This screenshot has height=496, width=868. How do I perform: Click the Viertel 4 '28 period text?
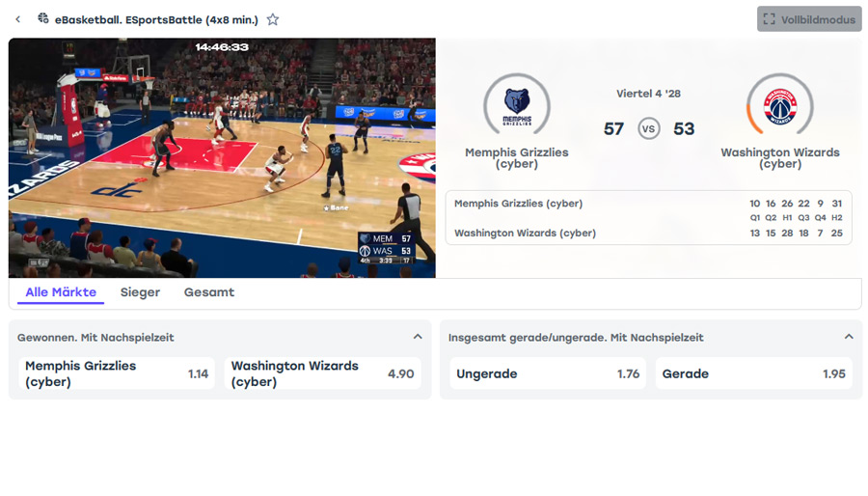coord(648,94)
